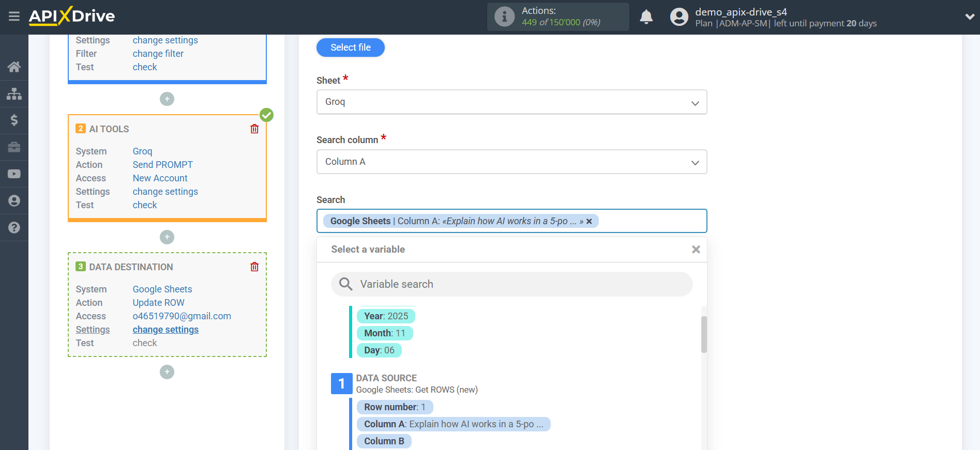Select the Column A: Explain how AI variable
The width and height of the screenshot is (980, 450).
pyautogui.click(x=454, y=424)
